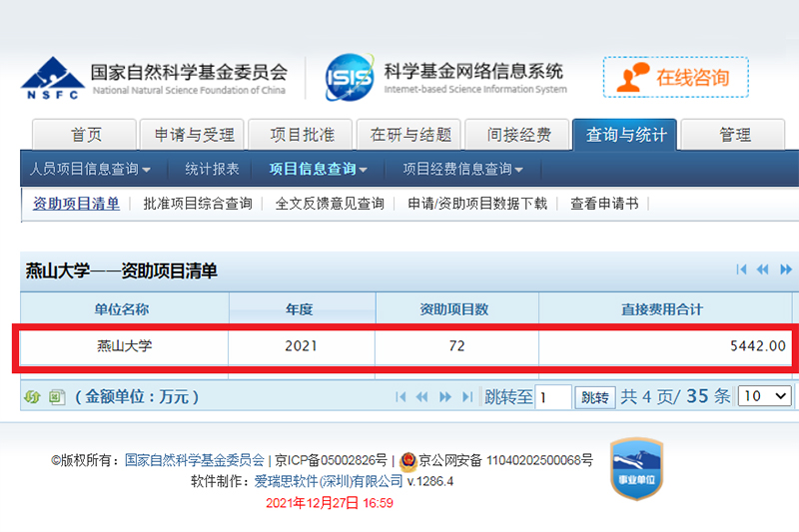The height and width of the screenshot is (532, 799).
Task: Click the refresh icon below the table
Action: pos(32,397)
